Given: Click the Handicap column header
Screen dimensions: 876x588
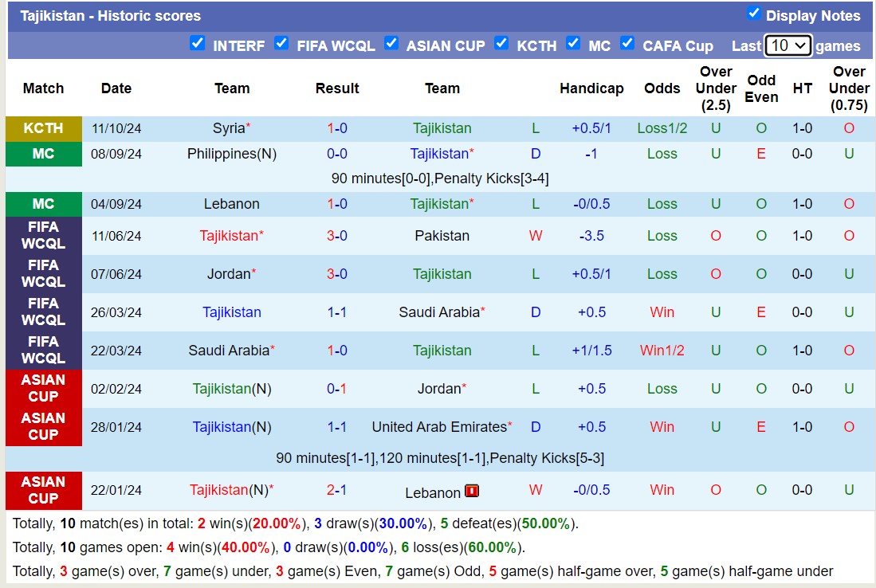Looking at the screenshot, I should click(591, 88).
